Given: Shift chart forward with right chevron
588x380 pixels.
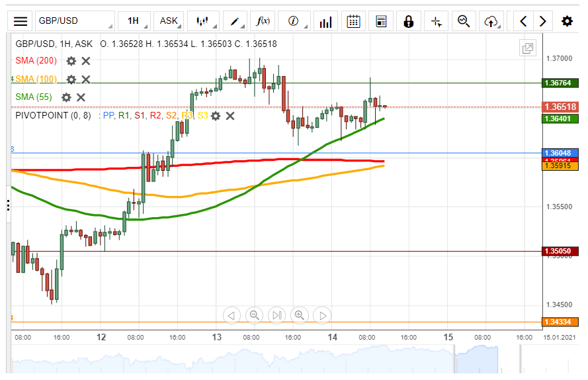Looking at the screenshot, I should click(x=542, y=21).
